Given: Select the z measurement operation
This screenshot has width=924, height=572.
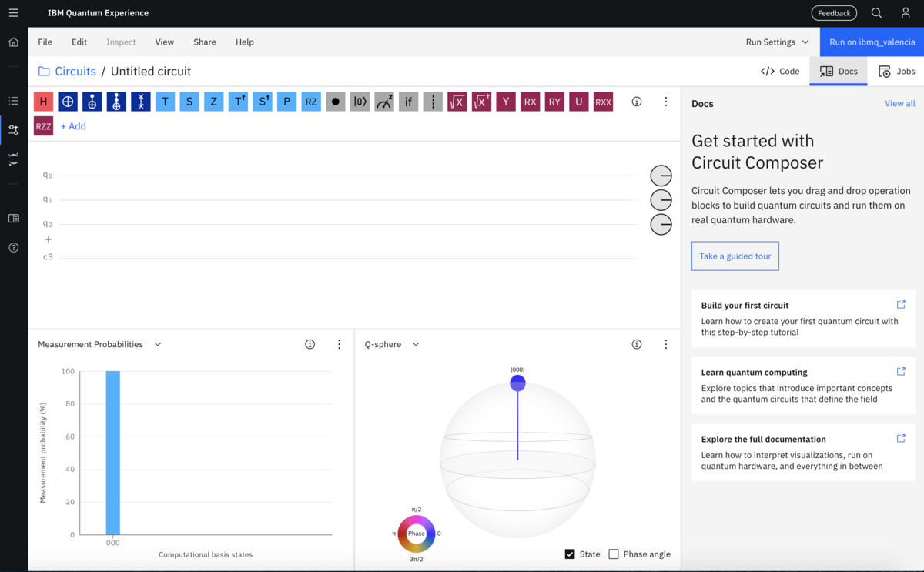Looking at the screenshot, I should 384,102.
